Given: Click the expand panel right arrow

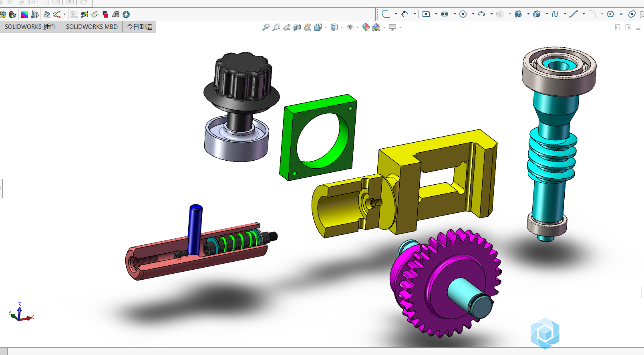Looking at the screenshot, I should click(628, 27).
